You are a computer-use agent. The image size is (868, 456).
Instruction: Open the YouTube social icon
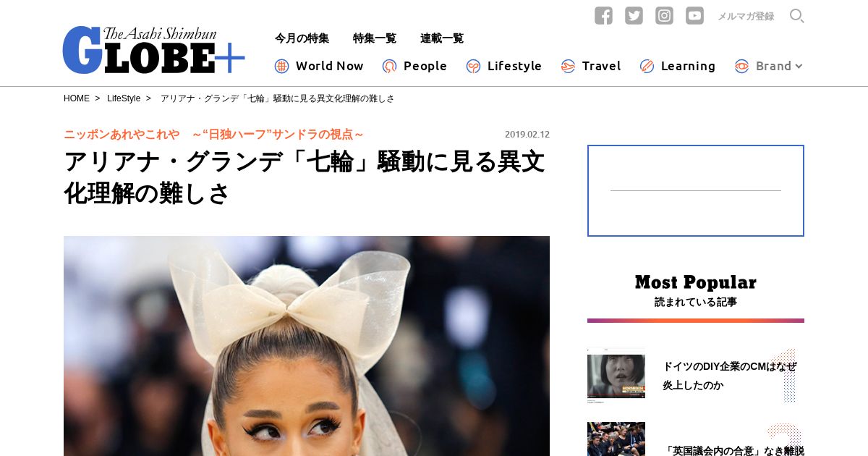tap(694, 15)
